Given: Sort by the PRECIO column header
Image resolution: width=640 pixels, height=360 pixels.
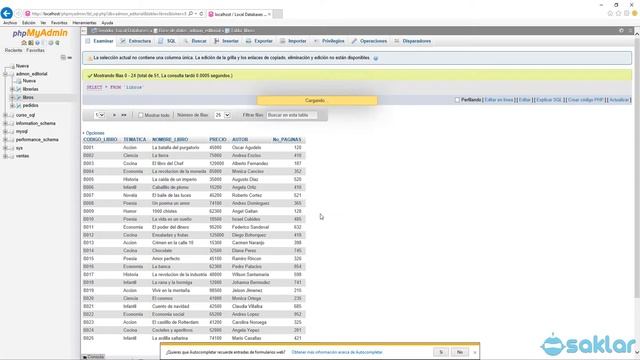Looking at the screenshot, I should [x=218, y=140].
